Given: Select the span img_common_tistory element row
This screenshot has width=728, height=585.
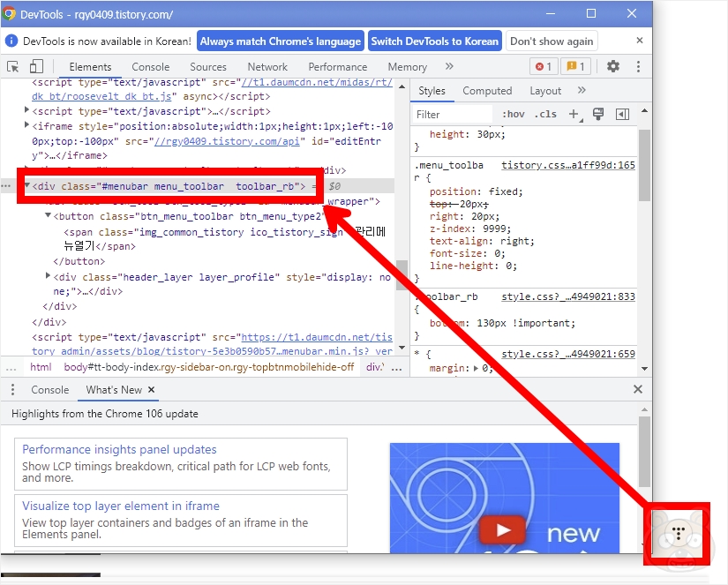Looking at the screenshot, I should 224,238.
